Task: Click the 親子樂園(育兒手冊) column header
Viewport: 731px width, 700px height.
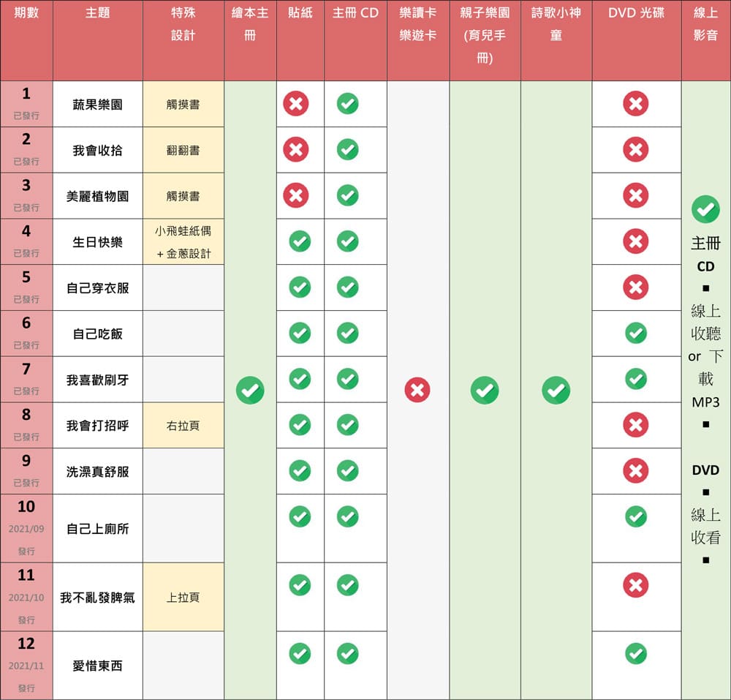Action: click(485, 40)
